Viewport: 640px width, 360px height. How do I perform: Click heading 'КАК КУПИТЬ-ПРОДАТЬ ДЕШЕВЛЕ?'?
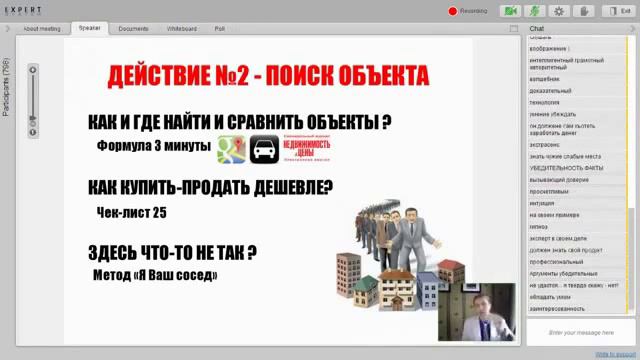click(211, 188)
